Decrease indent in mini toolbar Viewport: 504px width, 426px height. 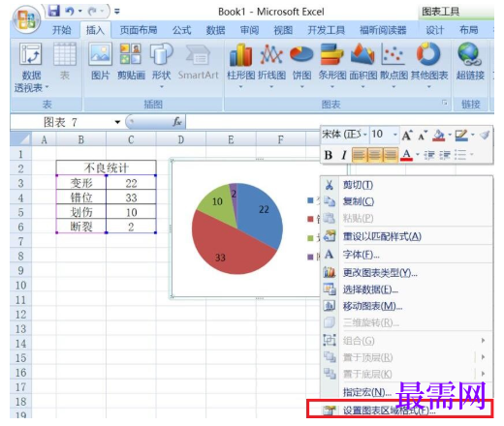coord(429,155)
